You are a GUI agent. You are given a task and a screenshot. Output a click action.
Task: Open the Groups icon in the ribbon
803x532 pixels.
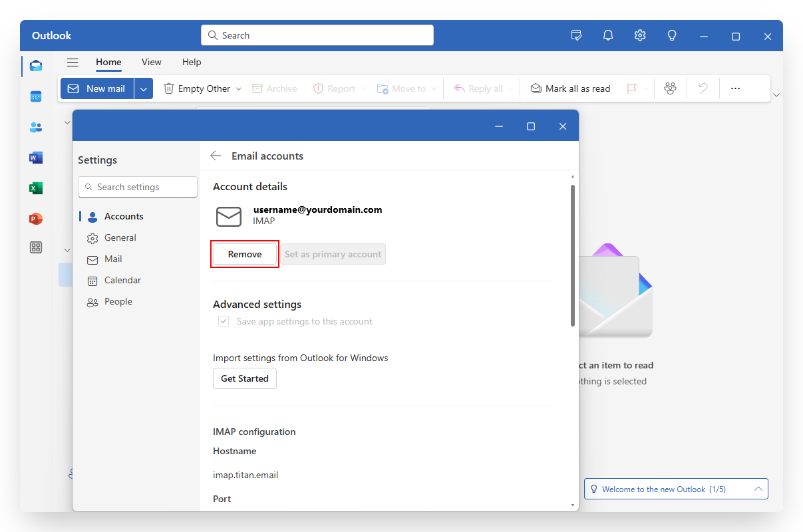670,88
